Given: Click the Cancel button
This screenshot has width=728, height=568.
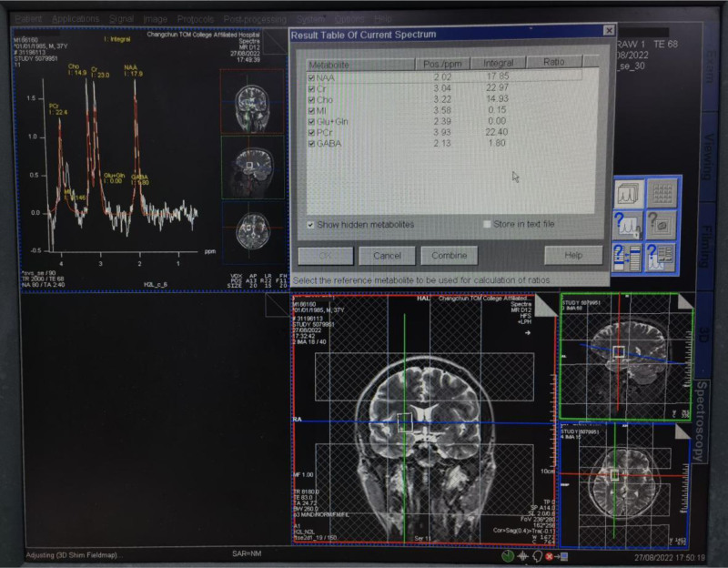Looking at the screenshot, I should pos(387,256).
